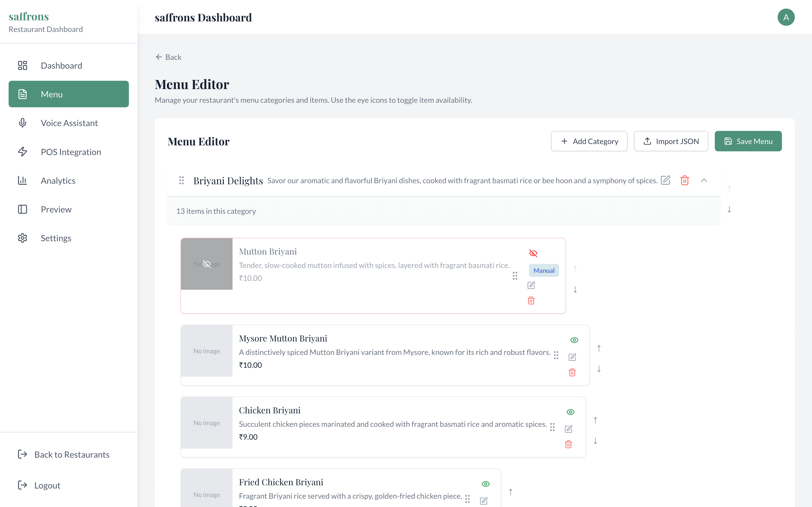Image resolution: width=812 pixels, height=507 pixels.
Task: Move Mysore Mutton Briyani down
Action: 599,369
